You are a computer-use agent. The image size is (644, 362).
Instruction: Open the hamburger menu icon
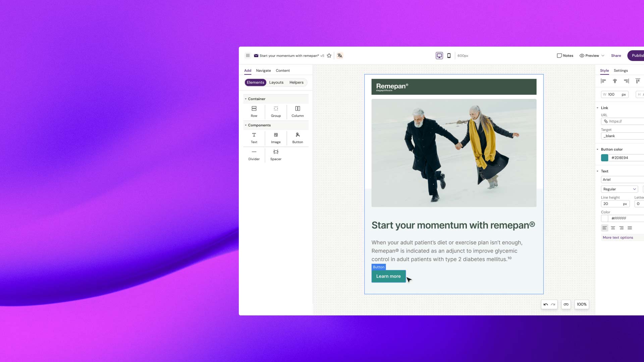[248, 56]
